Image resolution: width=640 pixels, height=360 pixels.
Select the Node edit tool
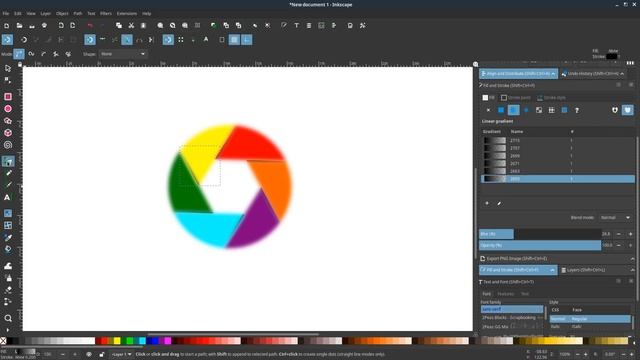click(8, 80)
